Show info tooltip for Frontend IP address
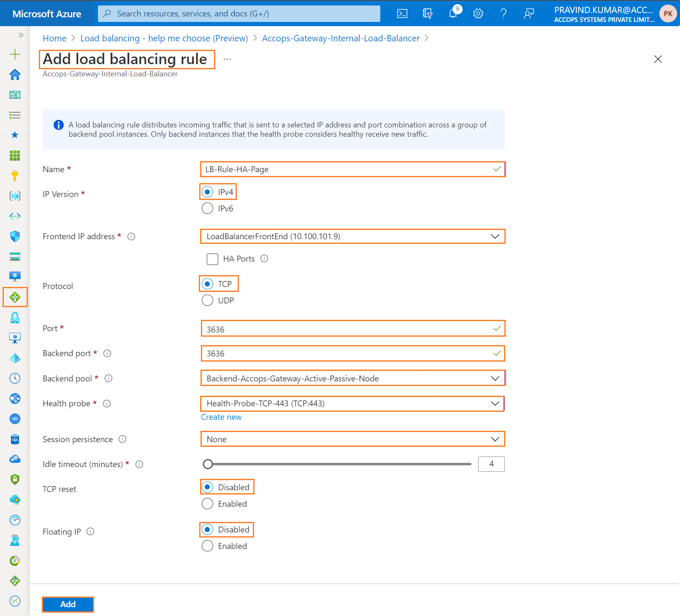 click(131, 237)
